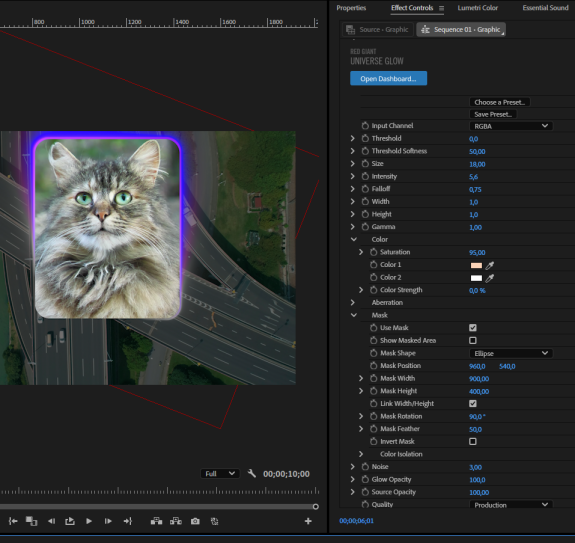The height and width of the screenshot is (543, 575).
Task: Enable Show Masked Area checkbox
Action: pos(473,340)
